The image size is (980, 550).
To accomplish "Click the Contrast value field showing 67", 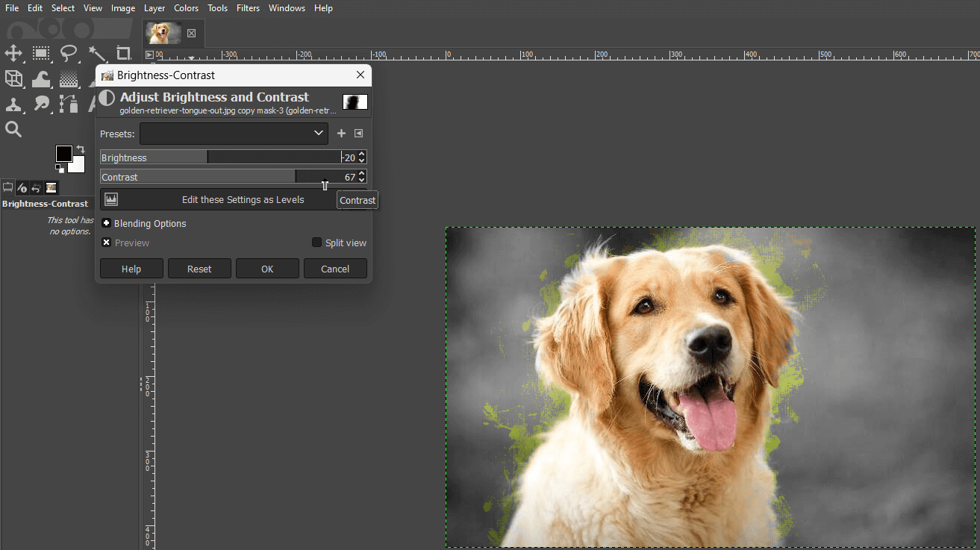I will [x=349, y=177].
